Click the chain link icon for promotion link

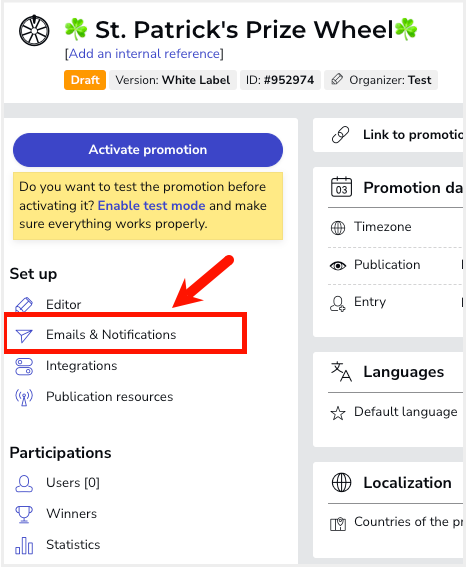pos(340,135)
